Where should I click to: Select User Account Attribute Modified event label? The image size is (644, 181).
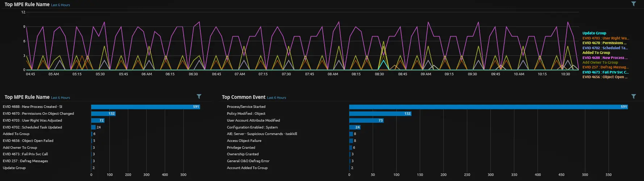(253, 121)
